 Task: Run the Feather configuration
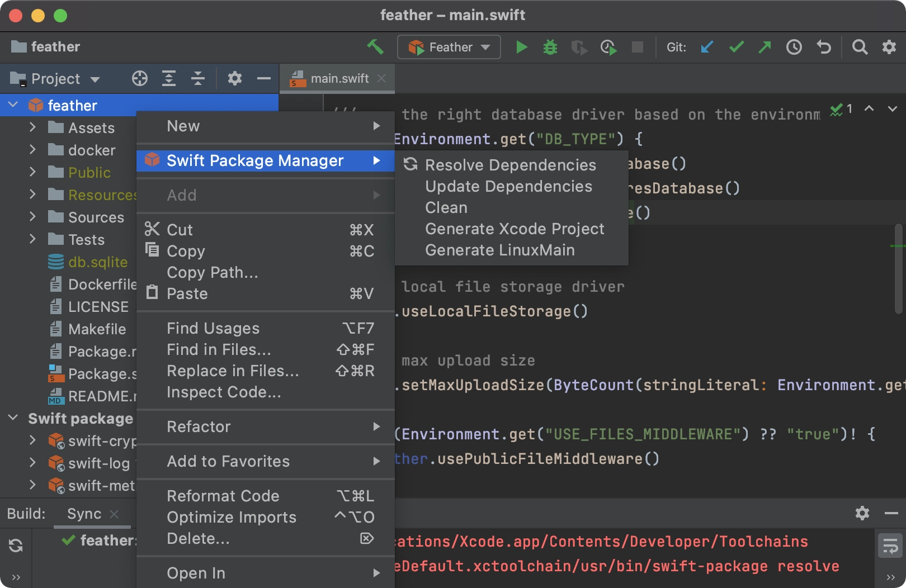coord(521,47)
